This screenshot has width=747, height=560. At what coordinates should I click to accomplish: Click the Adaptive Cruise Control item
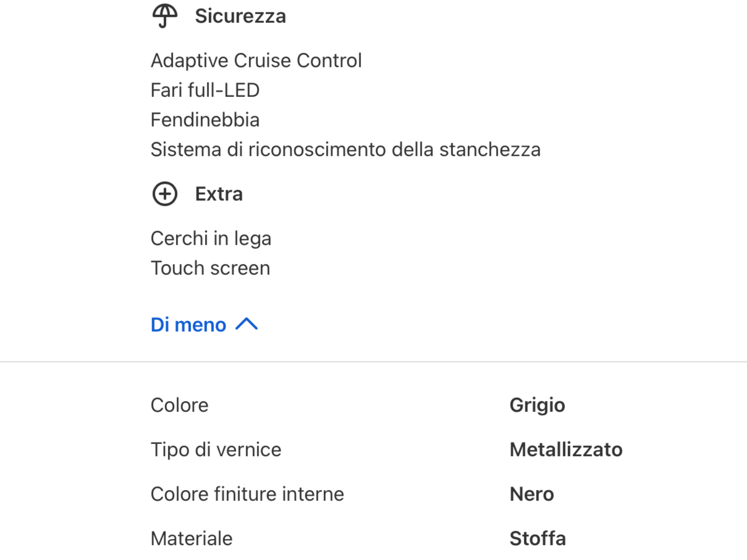click(x=256, y=61)
